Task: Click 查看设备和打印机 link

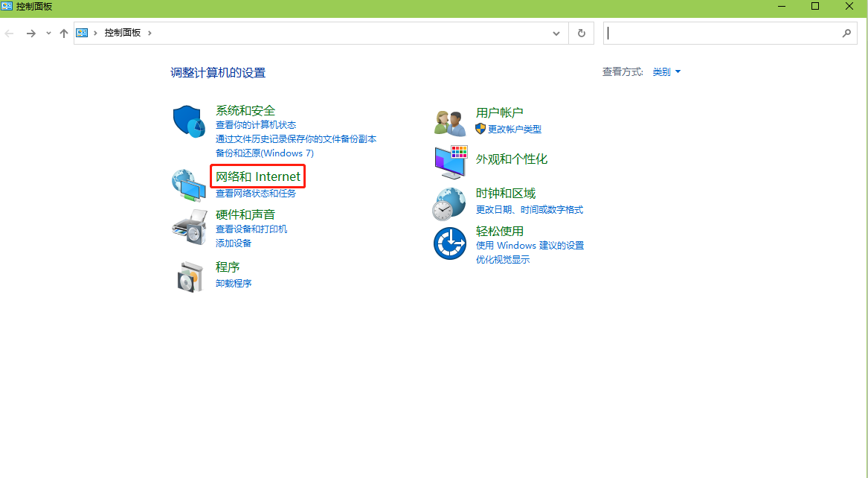Action: pos(251,229)
